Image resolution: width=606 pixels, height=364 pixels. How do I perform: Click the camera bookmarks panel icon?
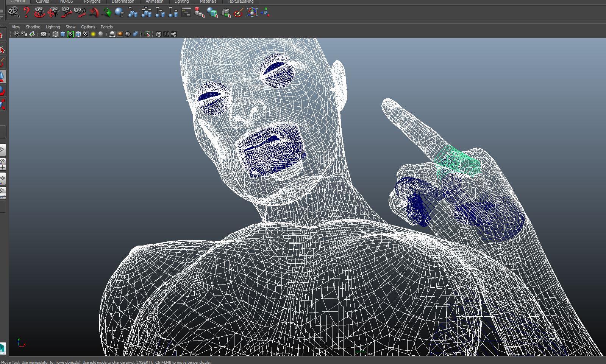point(32,34)
